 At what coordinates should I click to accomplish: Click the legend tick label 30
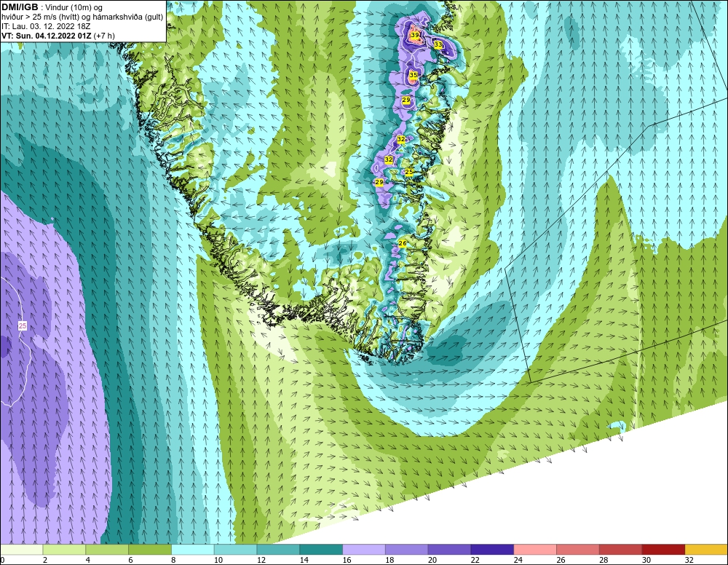pos(646,560)
